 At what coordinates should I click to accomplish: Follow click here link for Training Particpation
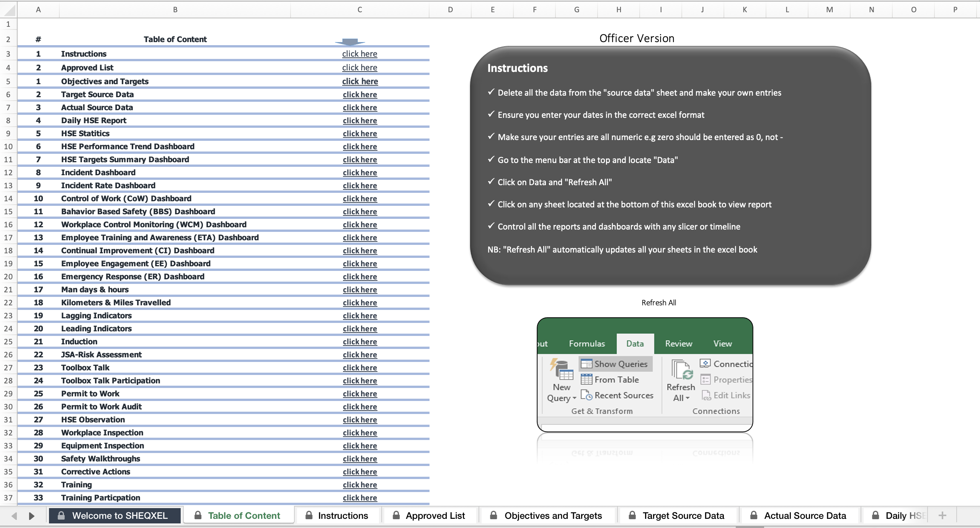(x=360, y=498)
